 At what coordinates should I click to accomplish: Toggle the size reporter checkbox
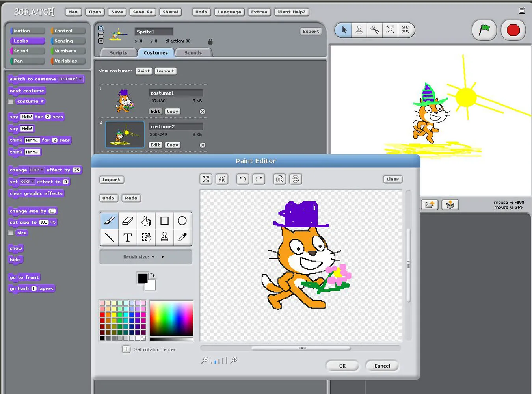pos(11,233)
